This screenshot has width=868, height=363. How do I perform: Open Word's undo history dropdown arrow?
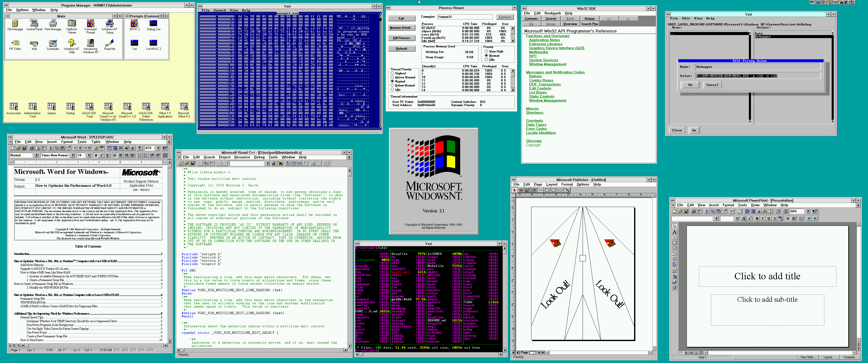(x=80, y=148)
